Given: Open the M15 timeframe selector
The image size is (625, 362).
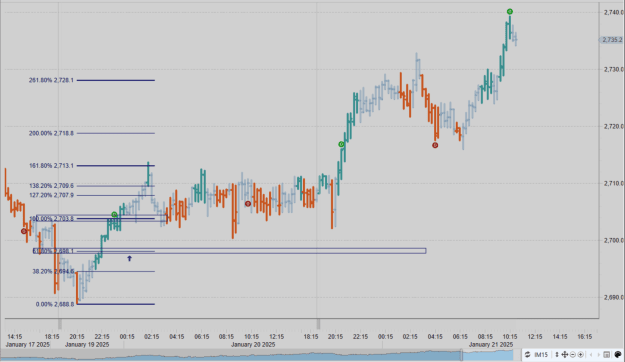Looking at the screenshot, I should tap(541, 354).
